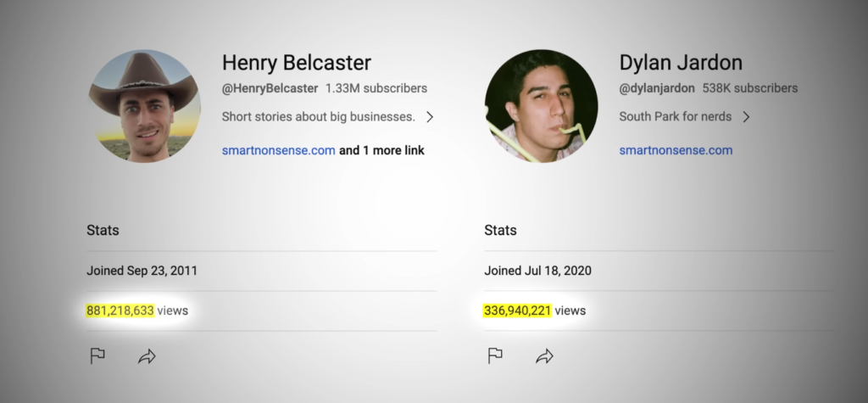
Task: Click the share arrow icon under Henry Belcaster's stats
Action: coord(147,356)
